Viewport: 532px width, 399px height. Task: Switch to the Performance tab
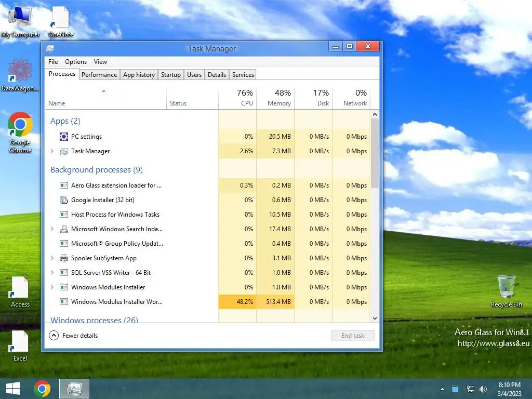coord(99,75)
